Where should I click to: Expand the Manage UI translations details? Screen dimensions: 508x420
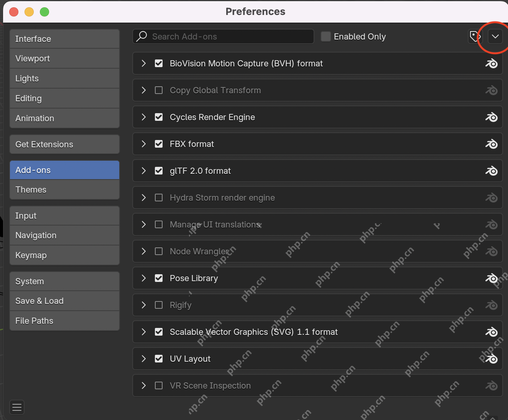[x=144, y=224]
